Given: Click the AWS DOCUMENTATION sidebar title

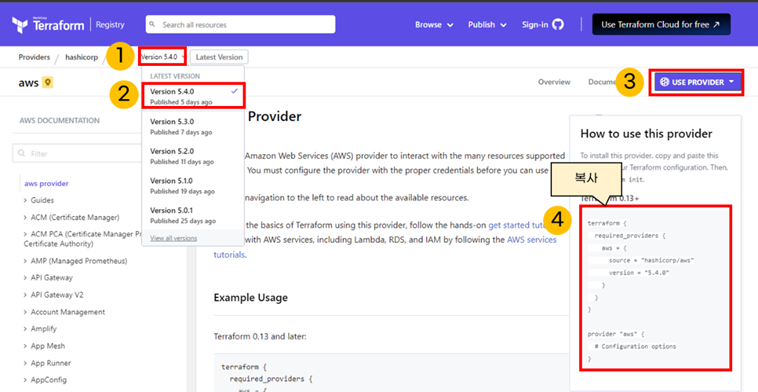Looking at the screenshot, I should pos(59,120).
